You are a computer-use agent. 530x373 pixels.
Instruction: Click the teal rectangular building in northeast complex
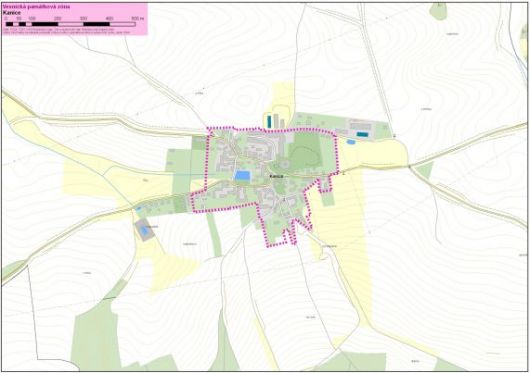362,134
